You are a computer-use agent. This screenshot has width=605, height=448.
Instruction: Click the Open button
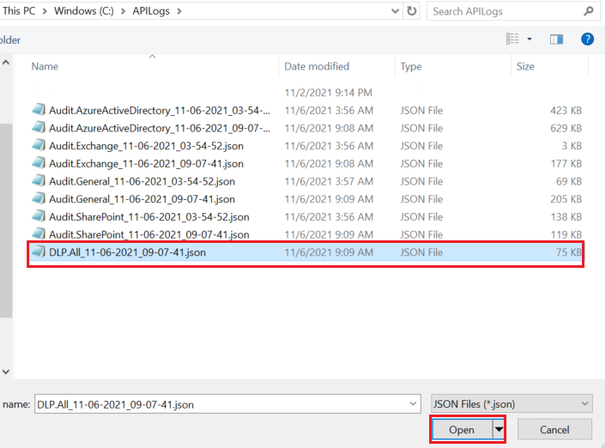(462, 429)
